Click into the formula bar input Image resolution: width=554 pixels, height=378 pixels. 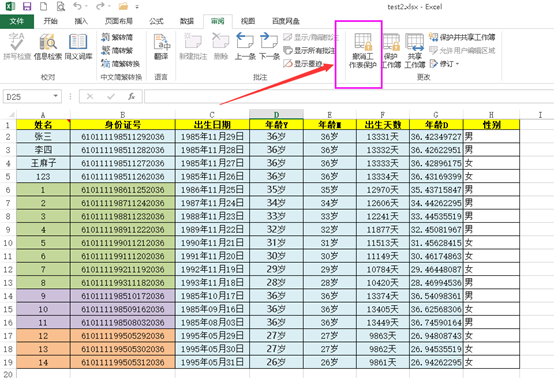[349, 96]
